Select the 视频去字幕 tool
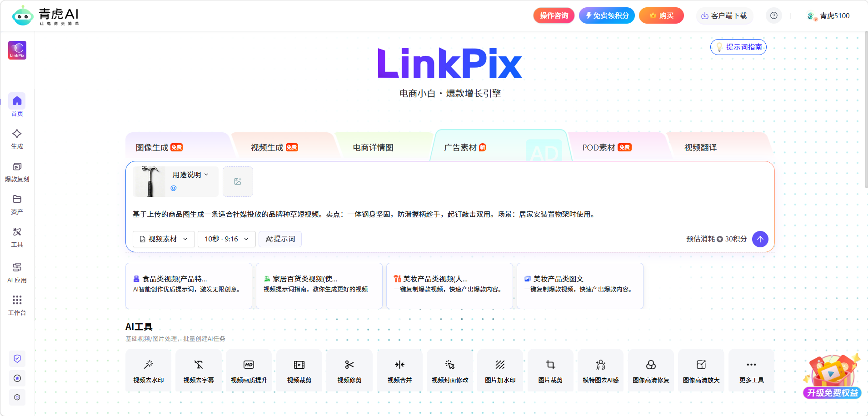 199,371
